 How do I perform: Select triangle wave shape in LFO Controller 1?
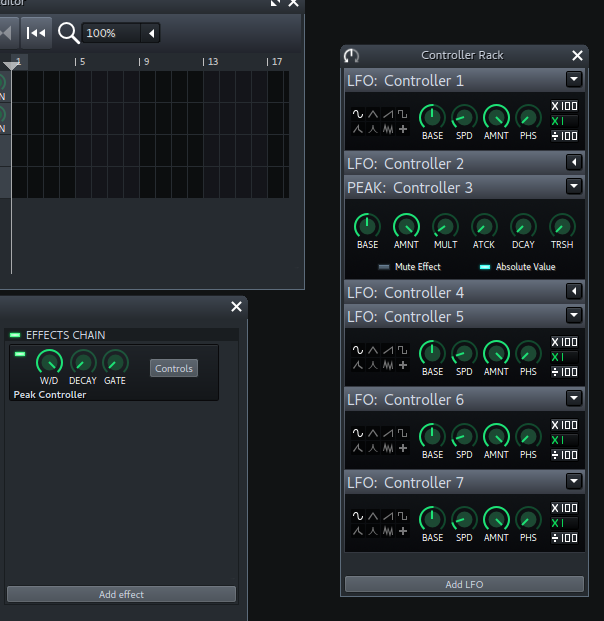(373, 114)
